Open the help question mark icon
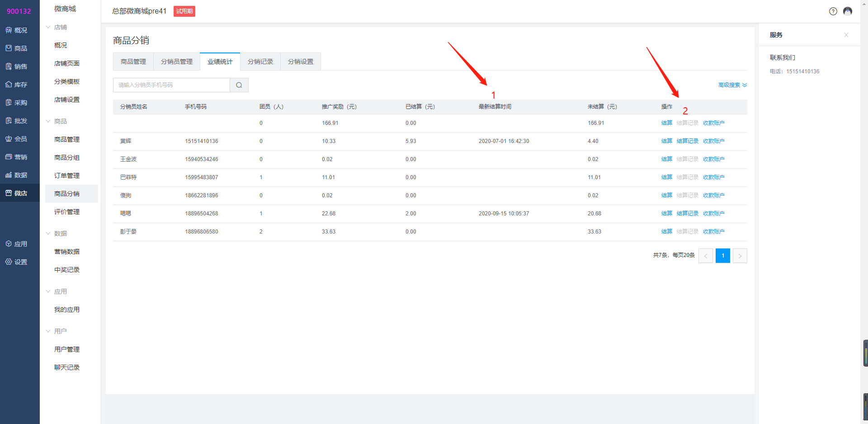Viewport: 868px width, 424px height. [x=833, y=11]
